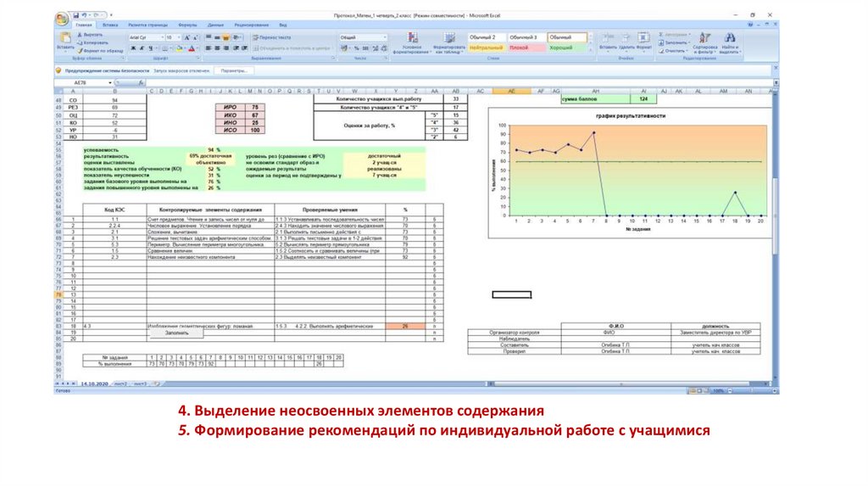The image size is (868, 487).
Task: Expand the formula bar
Action: pyautogui.click(x=776, y=82)
